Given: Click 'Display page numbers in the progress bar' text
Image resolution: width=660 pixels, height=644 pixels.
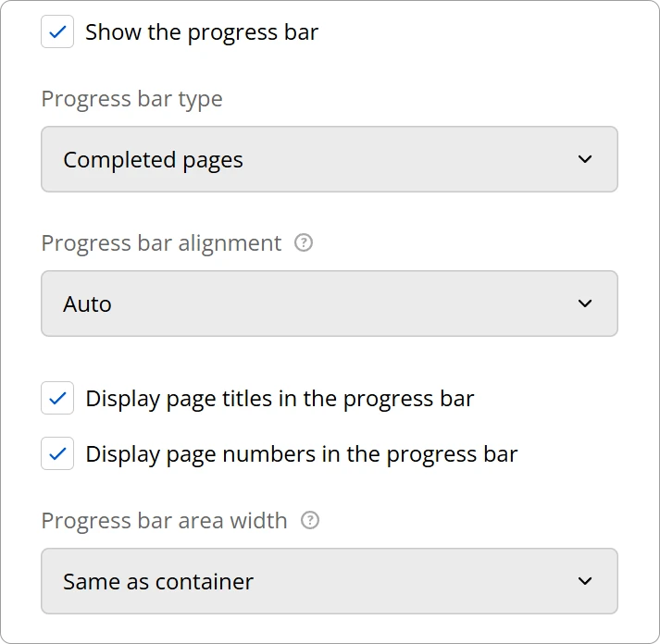Looking at the screenshot, I should point(301,454).
